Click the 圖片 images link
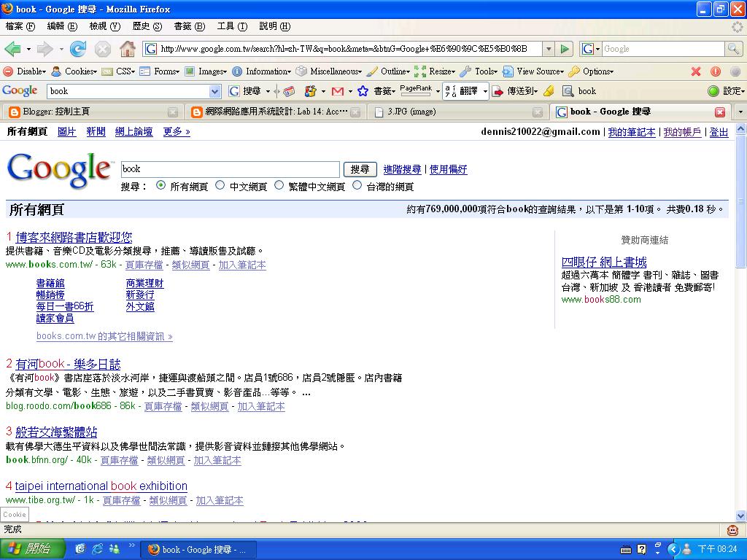747x560 pixels. (66, 131)
